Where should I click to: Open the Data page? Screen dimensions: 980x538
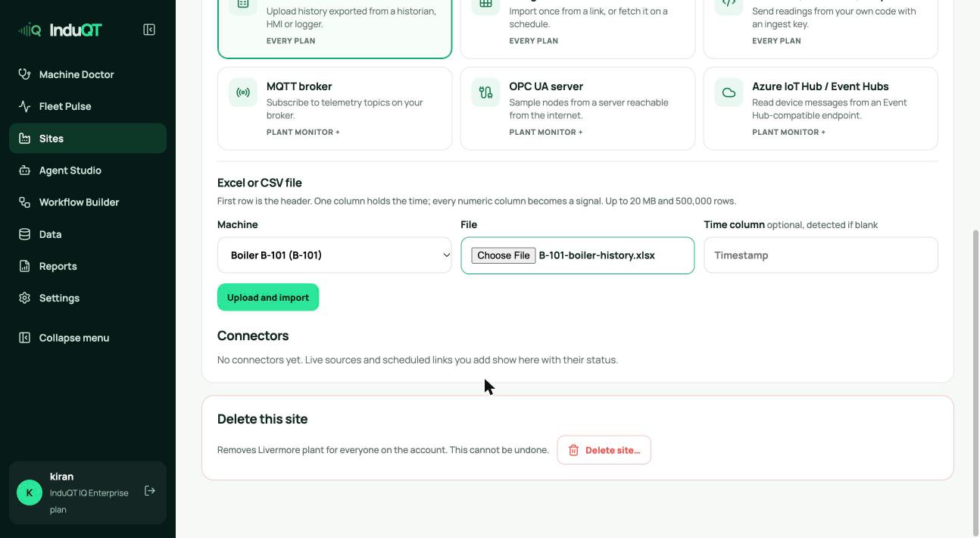tap(88, 234)
